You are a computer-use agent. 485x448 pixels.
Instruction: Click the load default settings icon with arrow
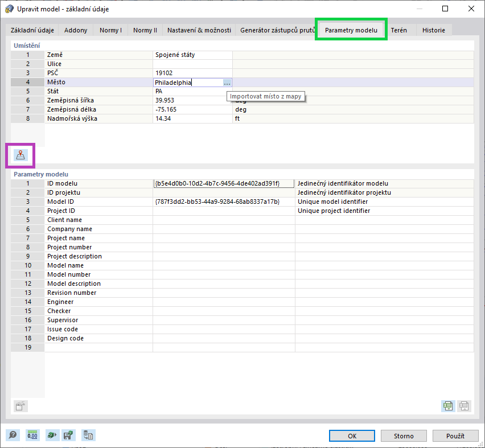(52, 435)
